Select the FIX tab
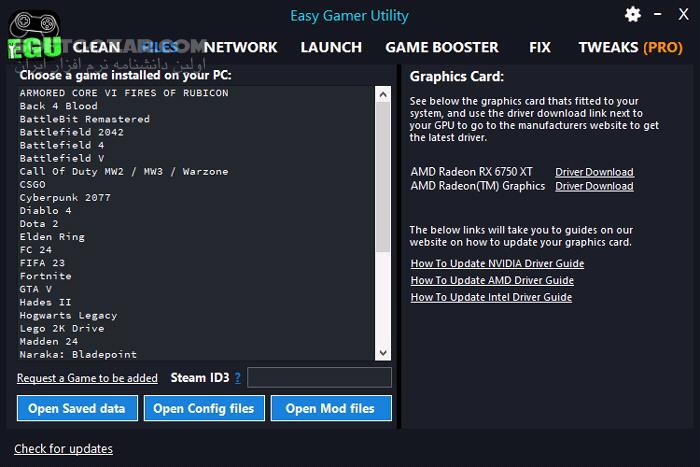Viewport: 700px width, 467px height. tap(540, 47)
